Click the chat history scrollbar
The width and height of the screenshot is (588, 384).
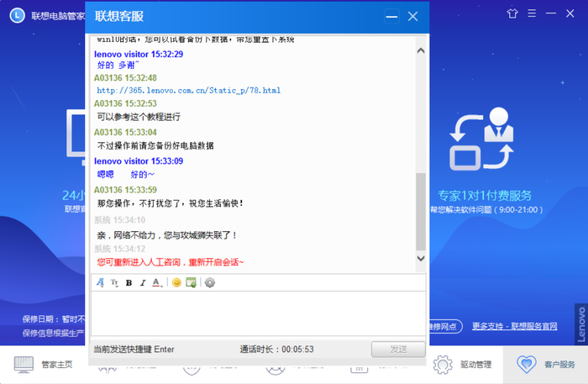(421, 210)
